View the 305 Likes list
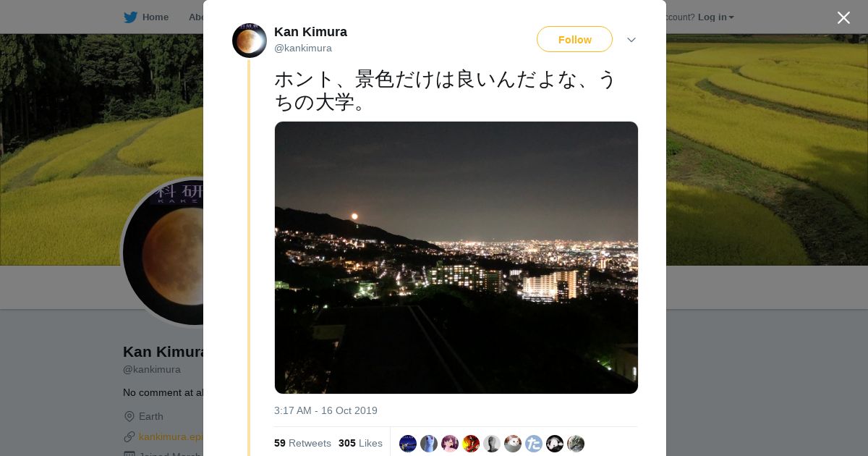The image size is (868, 456). click(x=360, y=443)
